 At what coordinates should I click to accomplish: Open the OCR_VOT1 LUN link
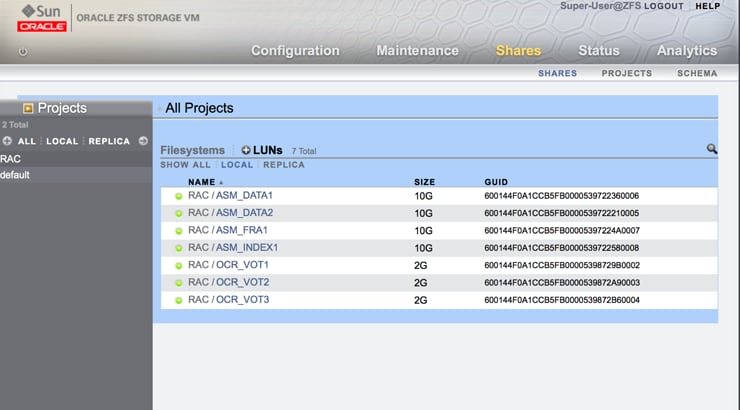click(242, 265)
